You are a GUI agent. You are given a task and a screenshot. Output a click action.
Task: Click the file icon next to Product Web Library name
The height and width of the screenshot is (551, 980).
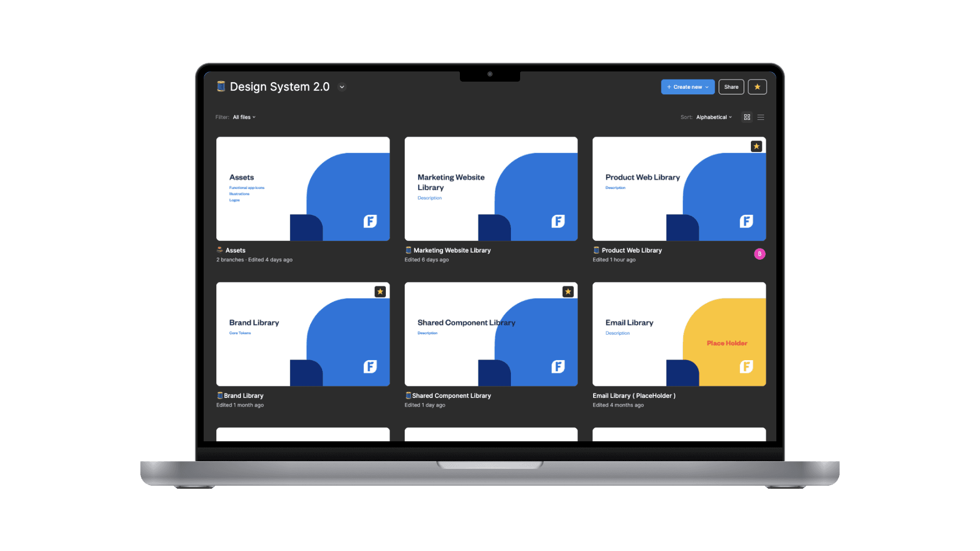(x=596, y=251)
